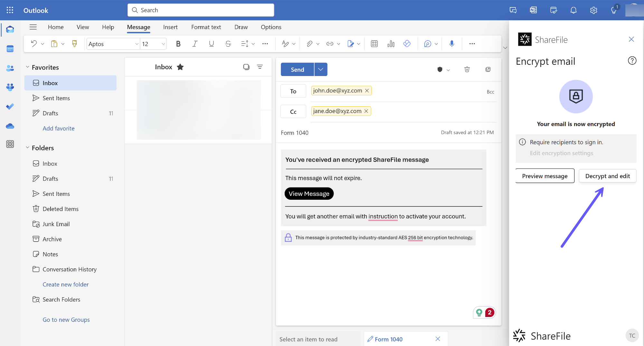Open Calendar in the left app rail
644x346 pixels.
[10, 49]
